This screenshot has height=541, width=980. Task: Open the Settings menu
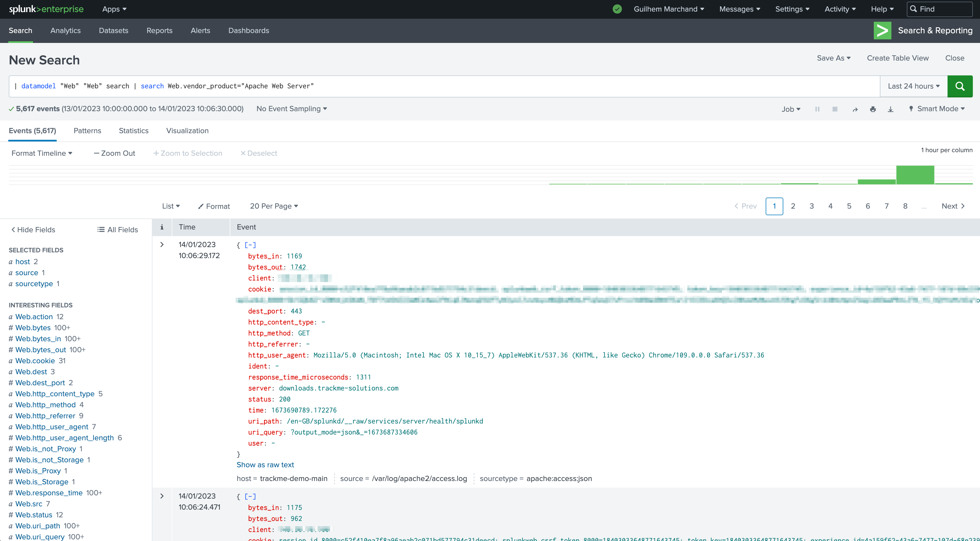point(792,9)
